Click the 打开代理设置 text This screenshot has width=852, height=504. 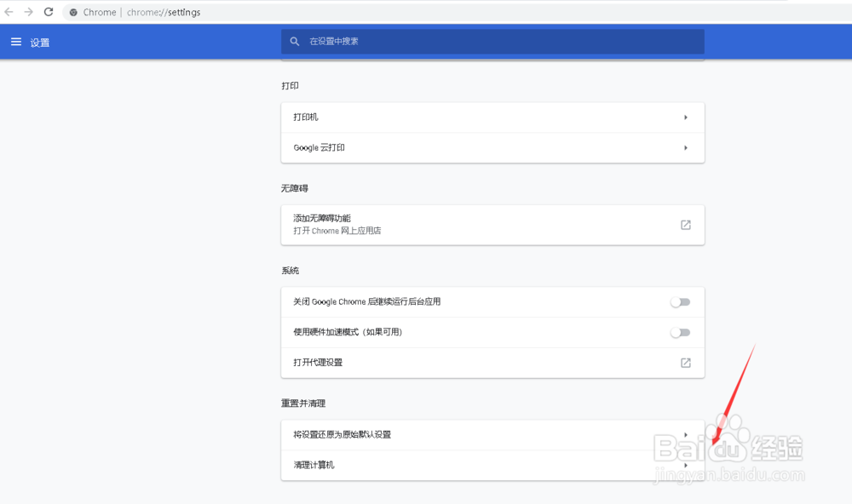[318, 363]
